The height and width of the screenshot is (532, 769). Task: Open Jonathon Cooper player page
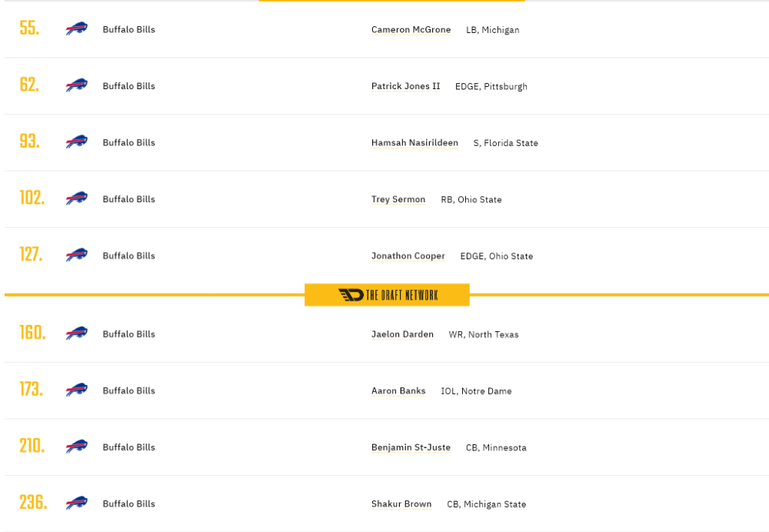[408, 255]
